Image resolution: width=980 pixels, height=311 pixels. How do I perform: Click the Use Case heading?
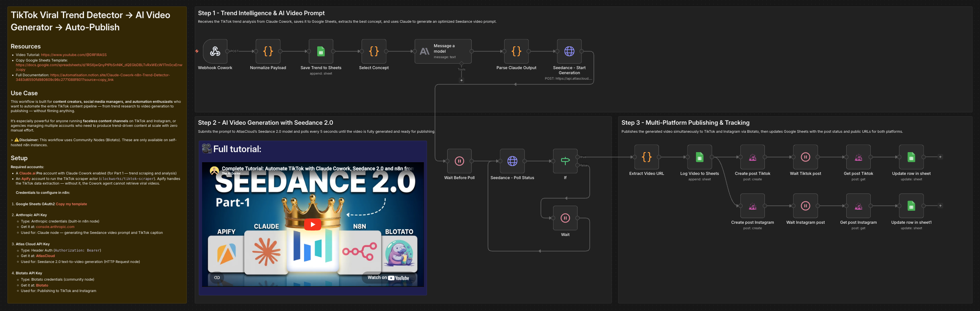(x=24, y=93)
